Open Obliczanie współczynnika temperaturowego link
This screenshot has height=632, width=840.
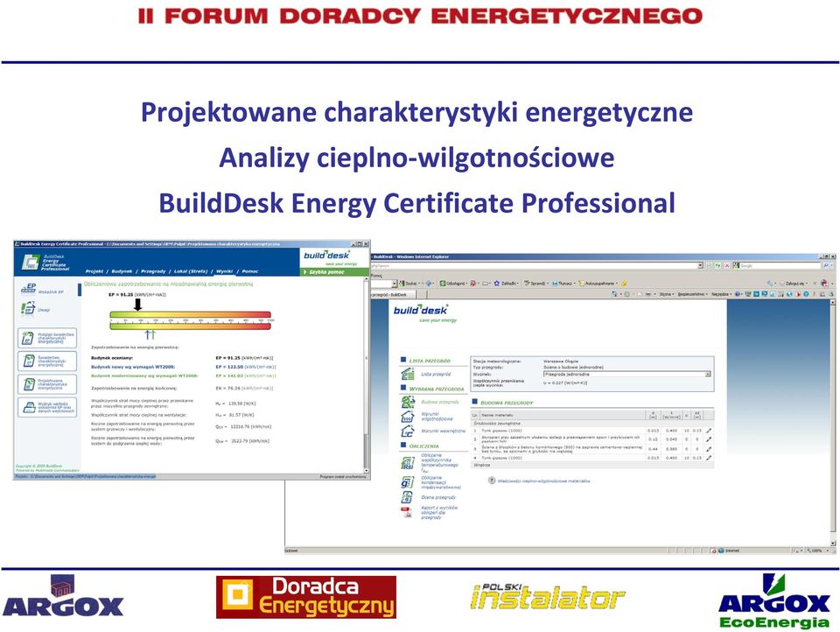[439, 462]
